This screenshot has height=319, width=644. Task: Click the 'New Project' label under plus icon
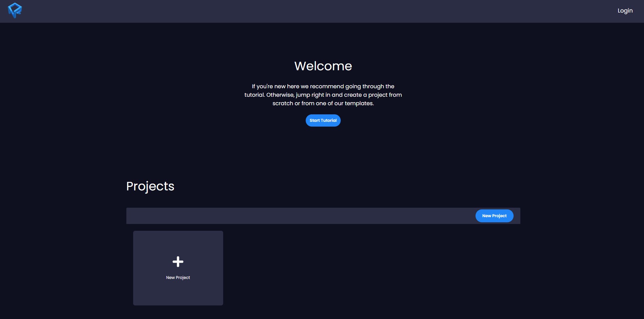click(178, 278)
